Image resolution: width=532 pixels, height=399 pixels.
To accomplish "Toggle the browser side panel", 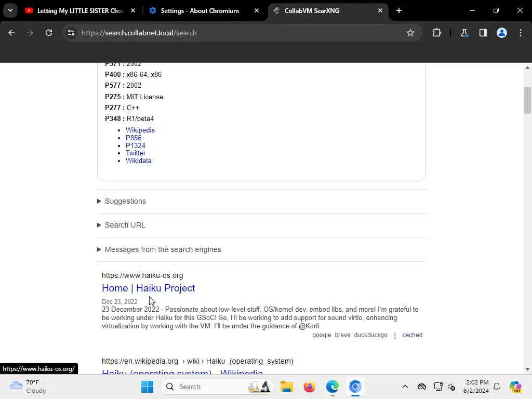I will point(483,33).
